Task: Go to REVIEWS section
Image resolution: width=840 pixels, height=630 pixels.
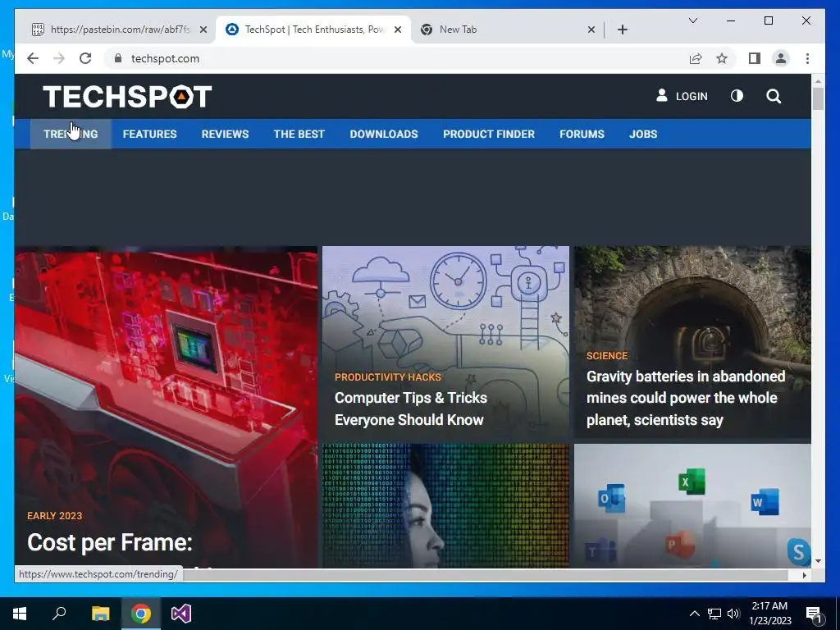Action: click(x=225, y=134)
